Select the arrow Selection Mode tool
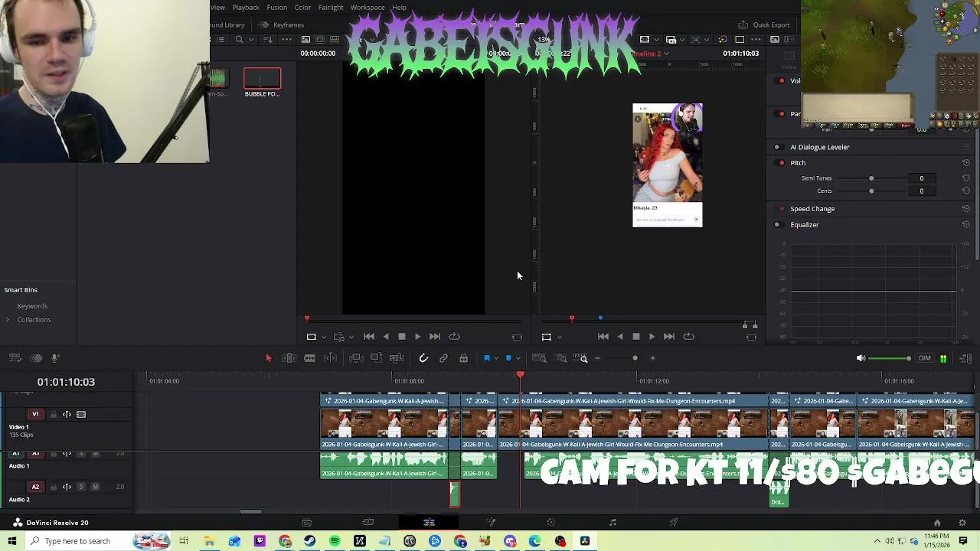The width and height of the screenshot is (980, 551). [268, 358]
